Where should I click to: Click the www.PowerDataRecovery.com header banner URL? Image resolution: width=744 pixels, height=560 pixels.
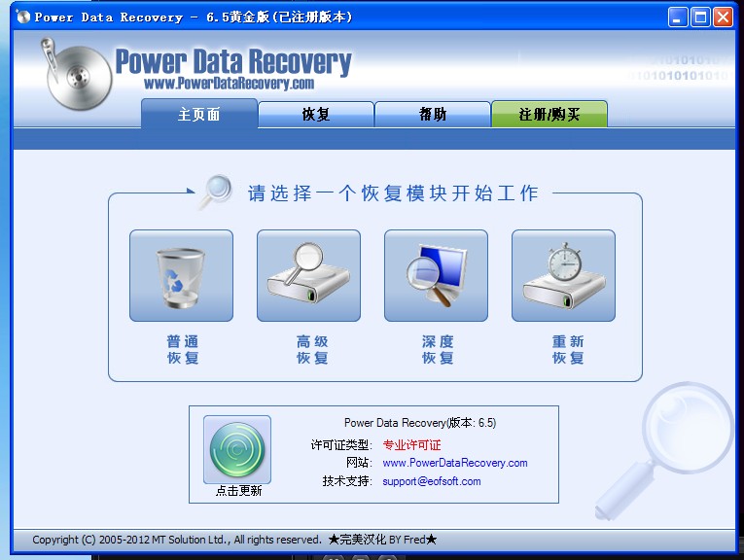(229, 84)
